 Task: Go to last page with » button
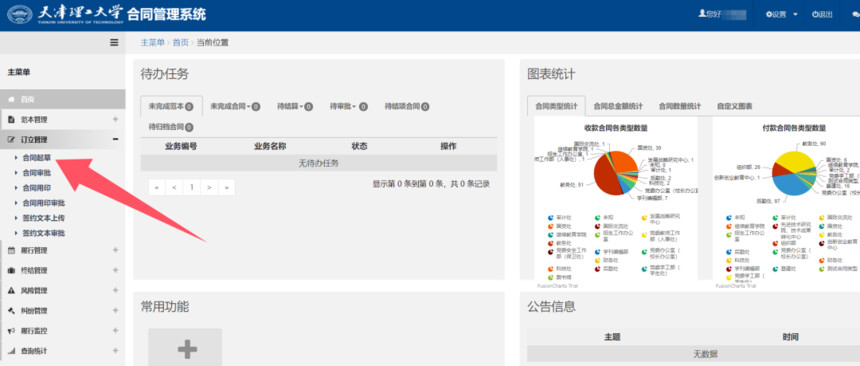[x=226, y=187]
